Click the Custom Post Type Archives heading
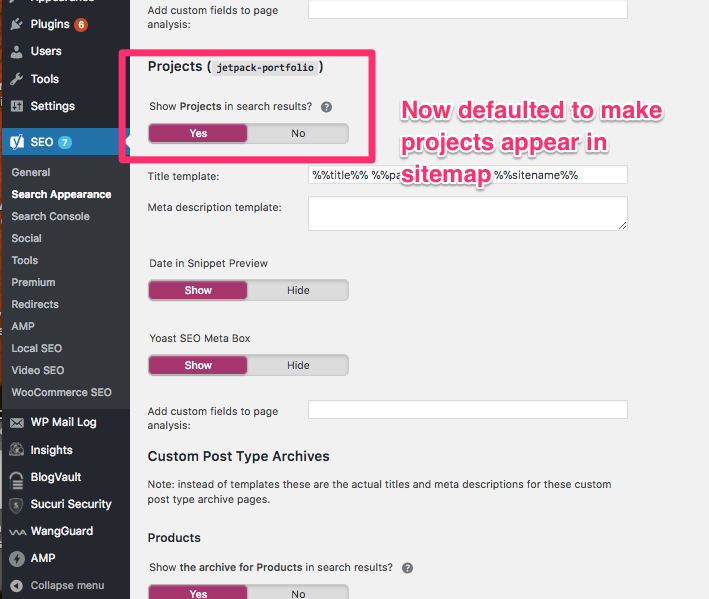 pyautogui.click(x=238, y=457)
